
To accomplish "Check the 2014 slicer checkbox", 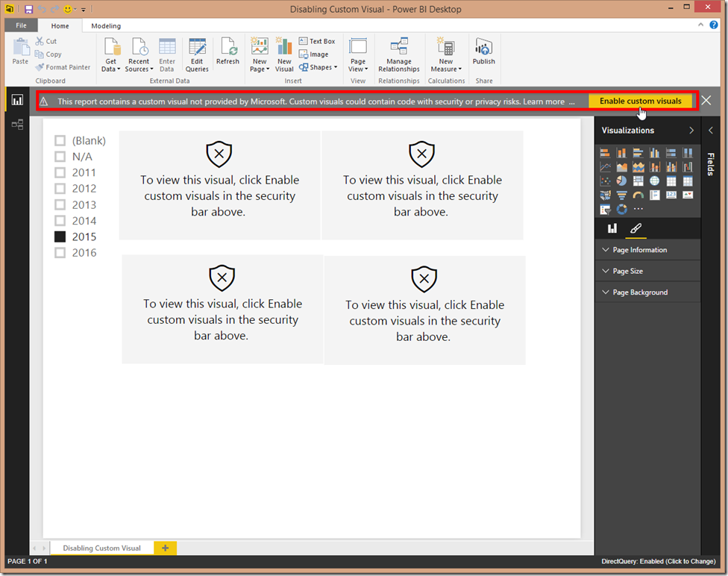I will 60,221.
